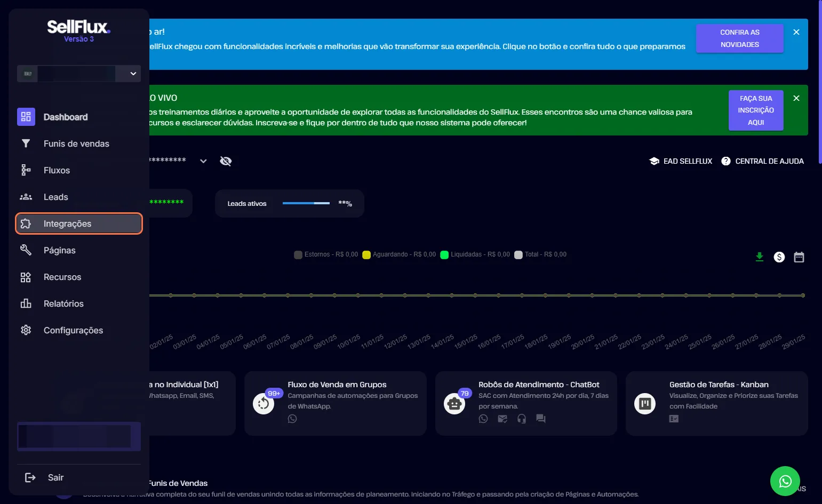Open Fluxos menu item

(79, 170)
